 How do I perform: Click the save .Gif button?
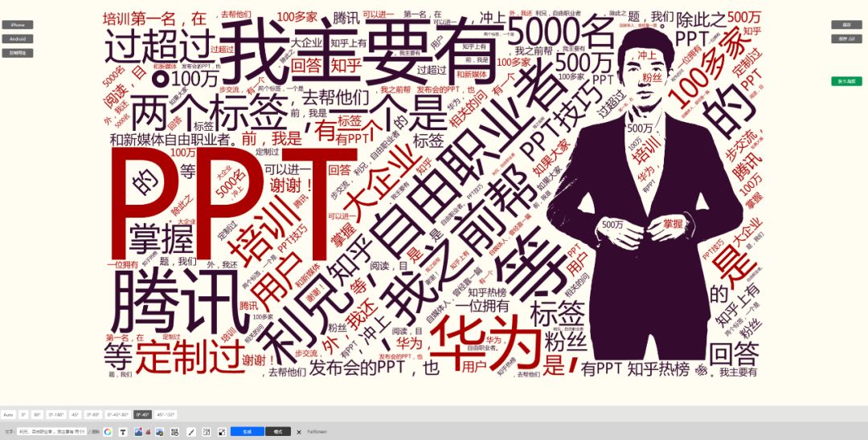846,39
